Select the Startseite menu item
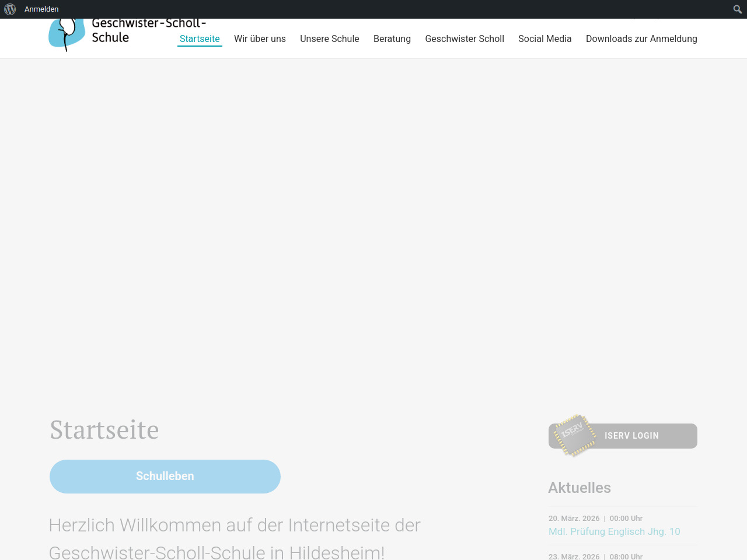Screen dimensions: 747x560 click(x=200, y=38)
